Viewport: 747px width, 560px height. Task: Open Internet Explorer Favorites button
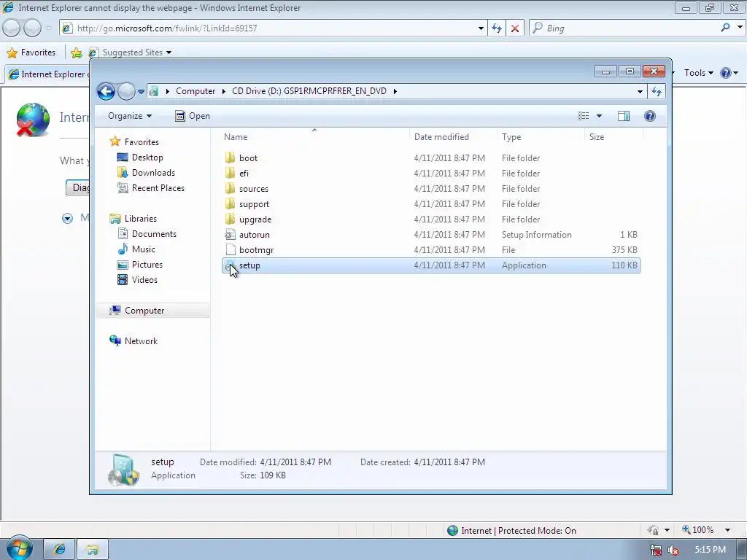coord(31,52)
